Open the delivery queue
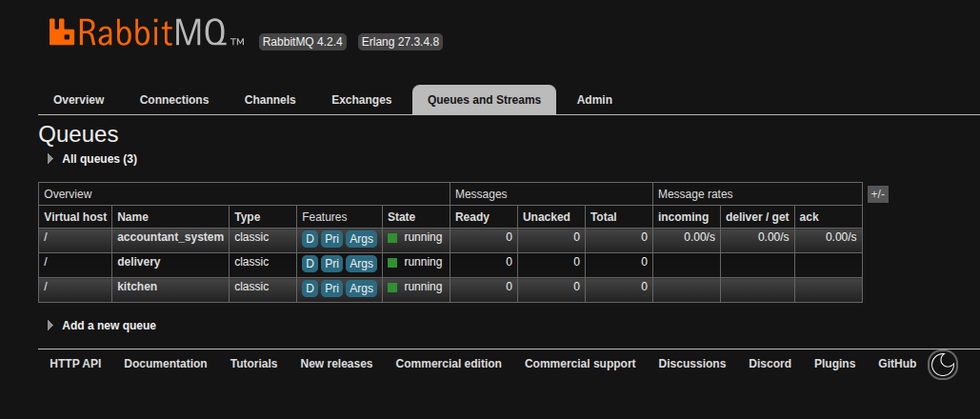Screen dimensions: 980x419 pyautogui.click(x=139, y=262)
